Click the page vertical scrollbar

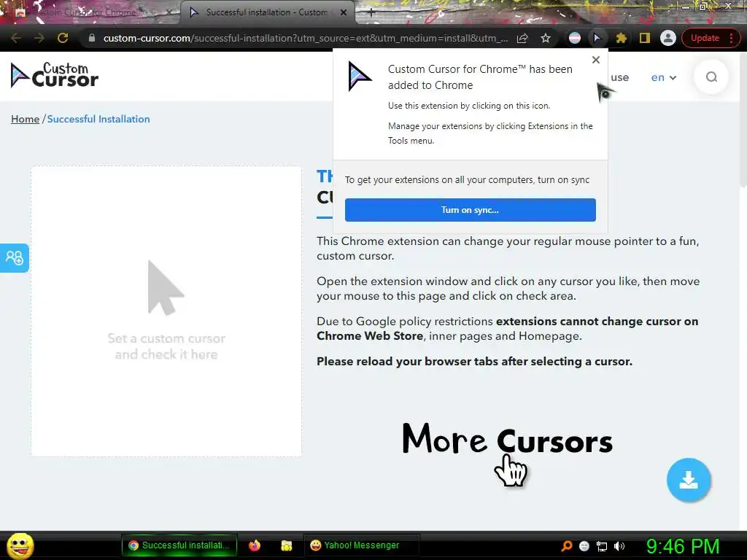point(743,119)
